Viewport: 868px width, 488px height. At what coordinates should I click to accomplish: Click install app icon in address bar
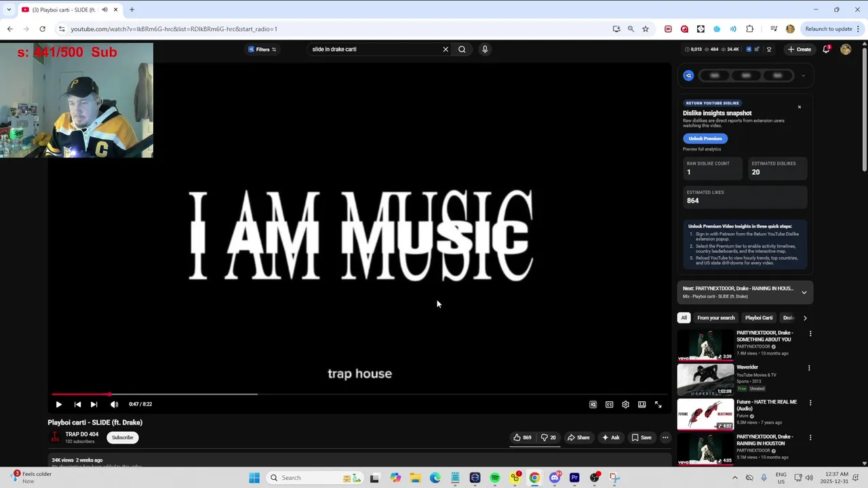(x=616, y=29)
